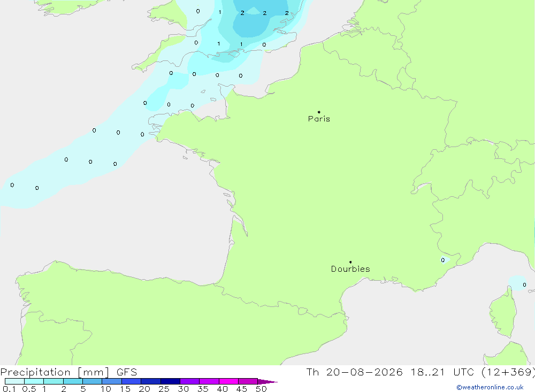Click the Paris location dot marker
The height and width of the screenshot is (392, 535).
(x=319, y=112)
